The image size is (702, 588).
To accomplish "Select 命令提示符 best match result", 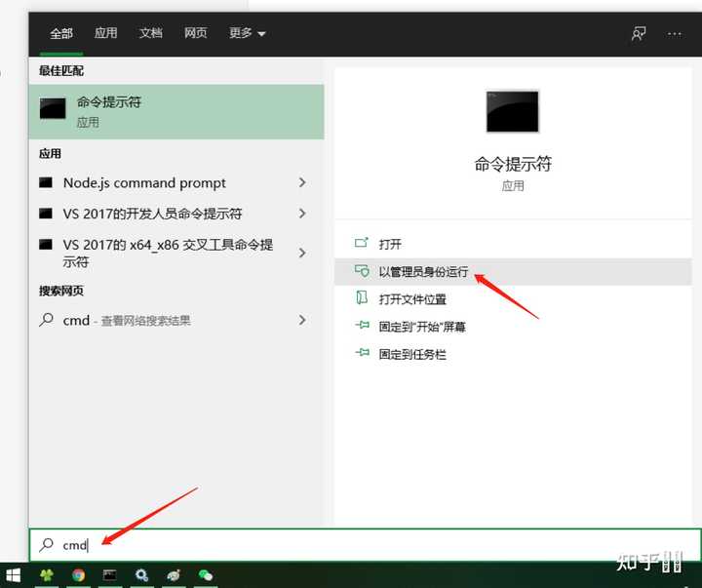I will click(x=176, y=111).
